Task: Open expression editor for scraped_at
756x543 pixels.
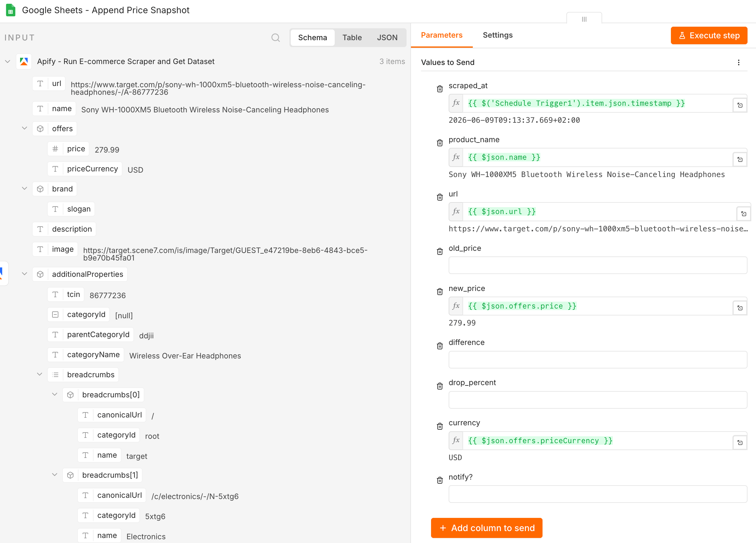Action: click(740, 105)
